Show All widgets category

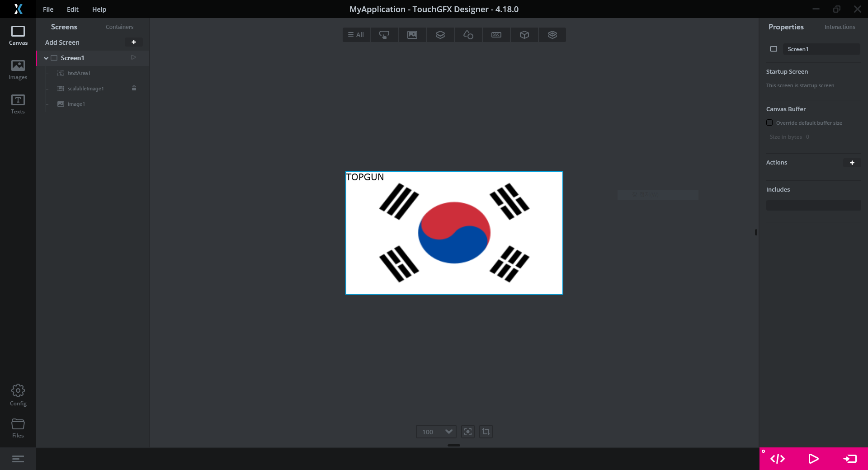pyautogui.click(x=356, y=35)
